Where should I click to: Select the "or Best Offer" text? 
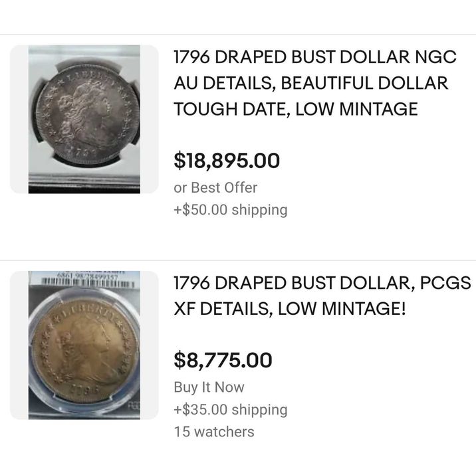point(215,187)
